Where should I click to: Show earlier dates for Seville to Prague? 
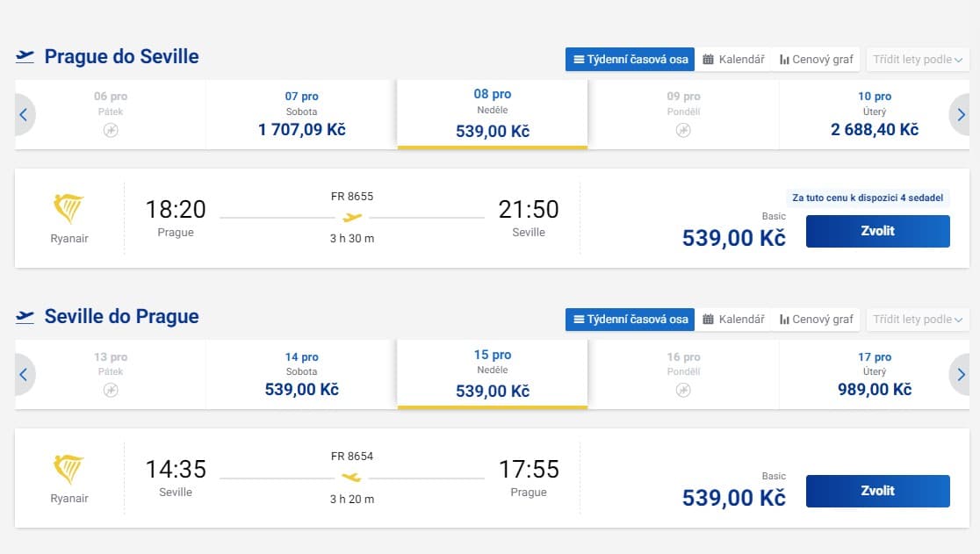point(24,374)
